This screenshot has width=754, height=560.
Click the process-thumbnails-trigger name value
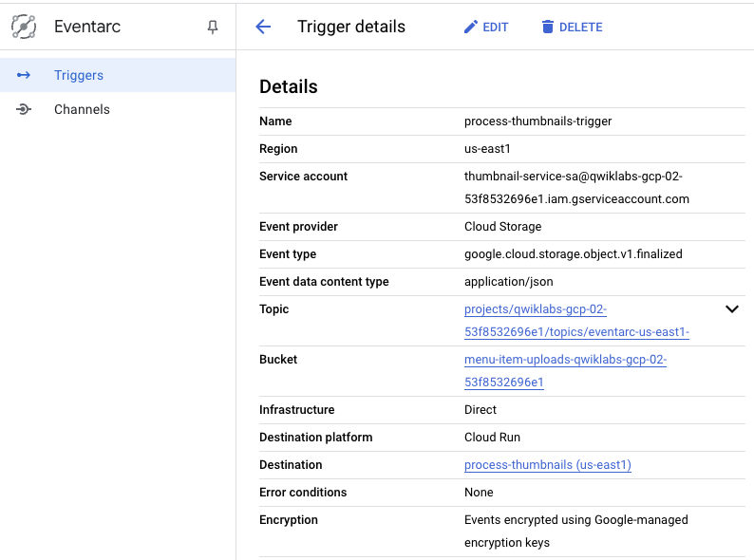point(537,121)
